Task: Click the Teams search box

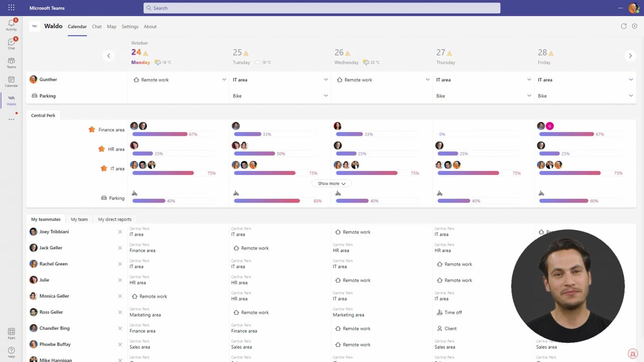Action: tap(322, 8)
